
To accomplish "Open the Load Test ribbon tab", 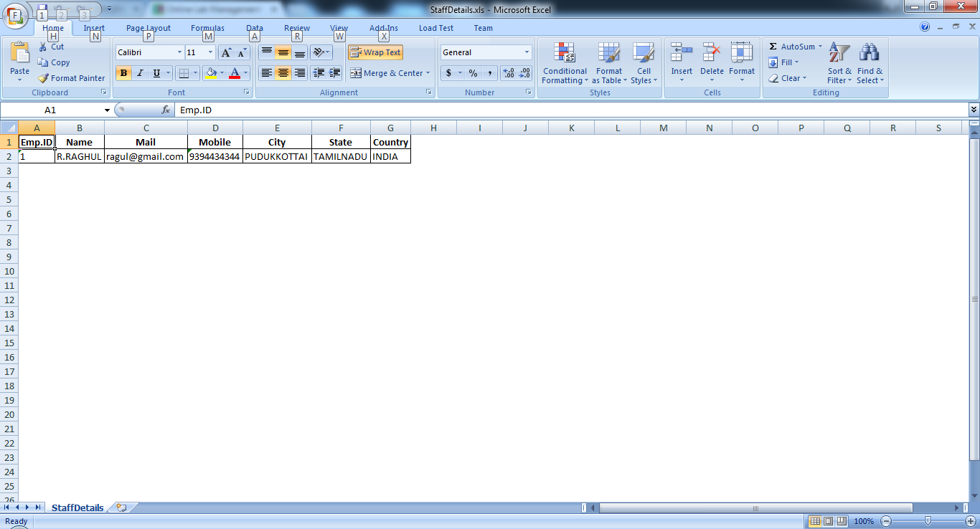I will 436,28.
